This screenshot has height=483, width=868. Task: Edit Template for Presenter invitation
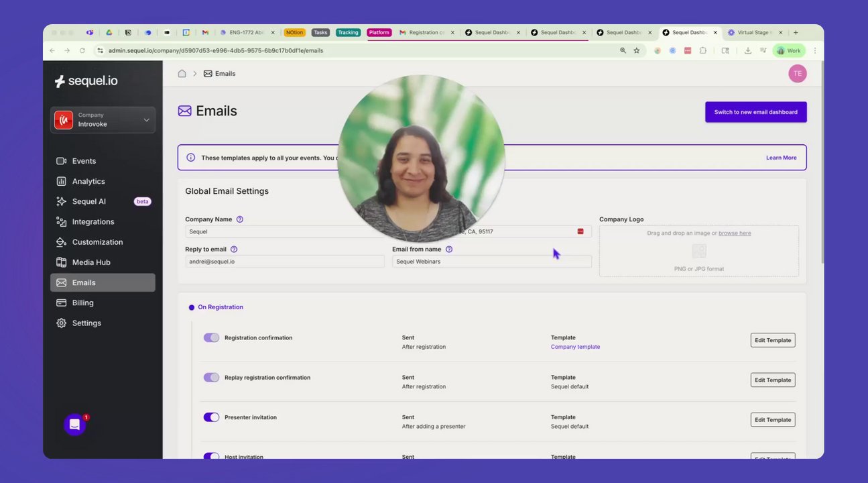click(773, 419)
